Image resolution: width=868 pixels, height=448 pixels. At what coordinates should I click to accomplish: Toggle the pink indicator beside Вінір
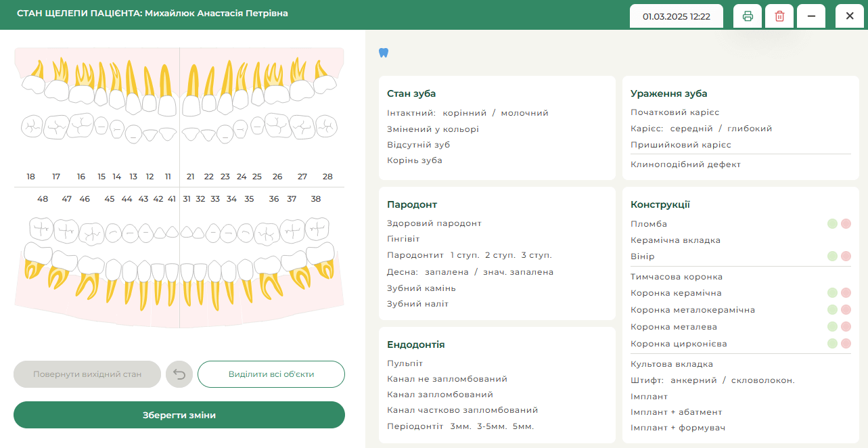click(x=845, y=256)
